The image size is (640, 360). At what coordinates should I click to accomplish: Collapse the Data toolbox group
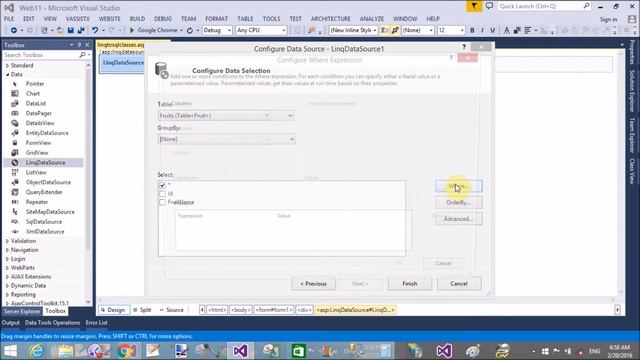(7, 74)
